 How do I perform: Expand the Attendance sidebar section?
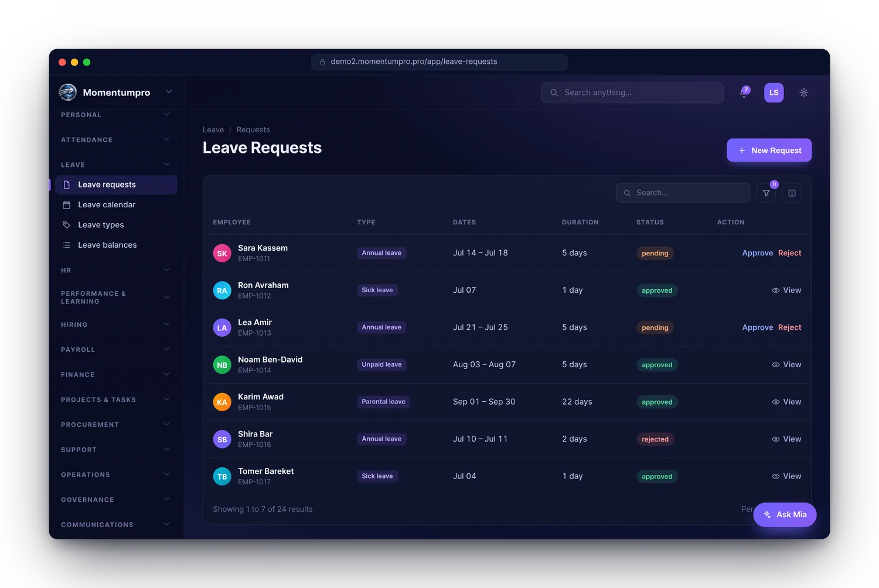coord(166,139)
